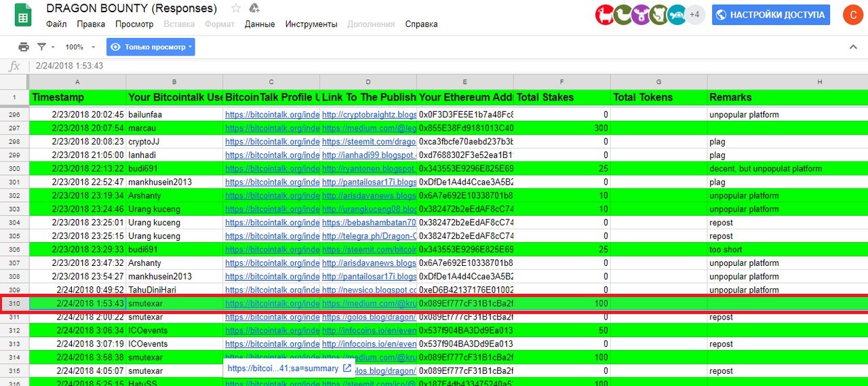Screen dimensions: 868x386
Task: Select row 310 header number
Action: pos(15,303)
